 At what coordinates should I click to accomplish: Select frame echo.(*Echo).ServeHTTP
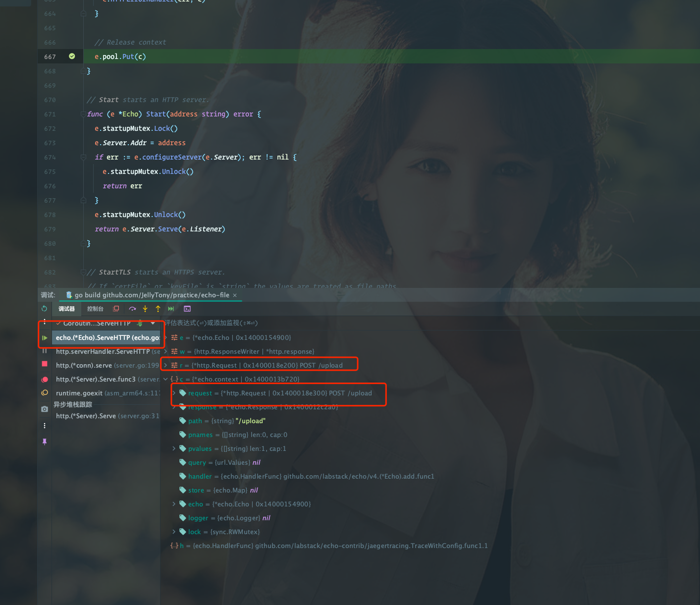point(107,338)
